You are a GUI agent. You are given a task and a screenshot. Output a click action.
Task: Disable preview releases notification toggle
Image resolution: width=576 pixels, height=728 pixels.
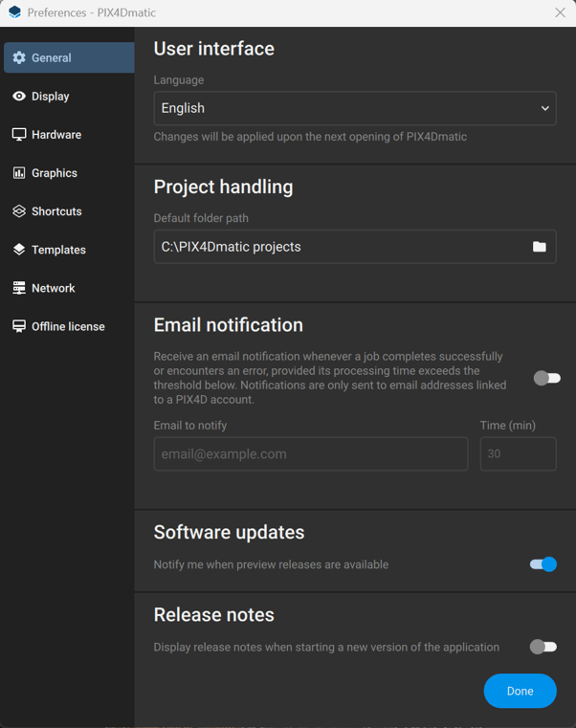tap(543, 564)
